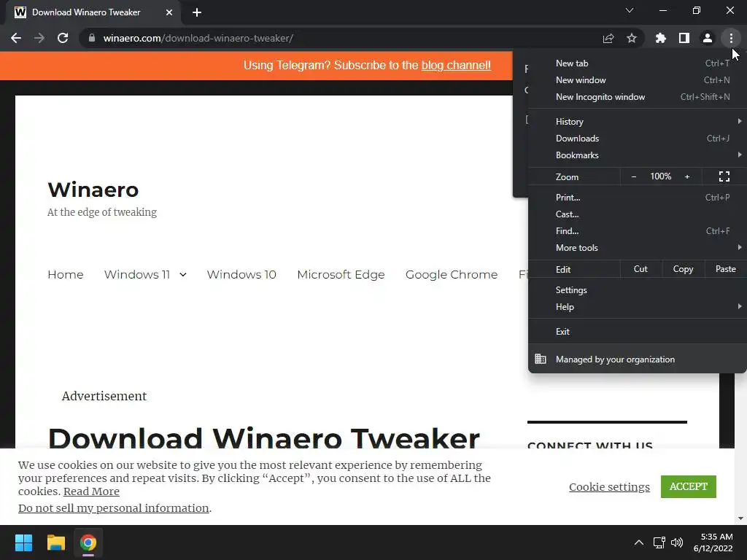Open the clock and date flyout

coord(713,542)
